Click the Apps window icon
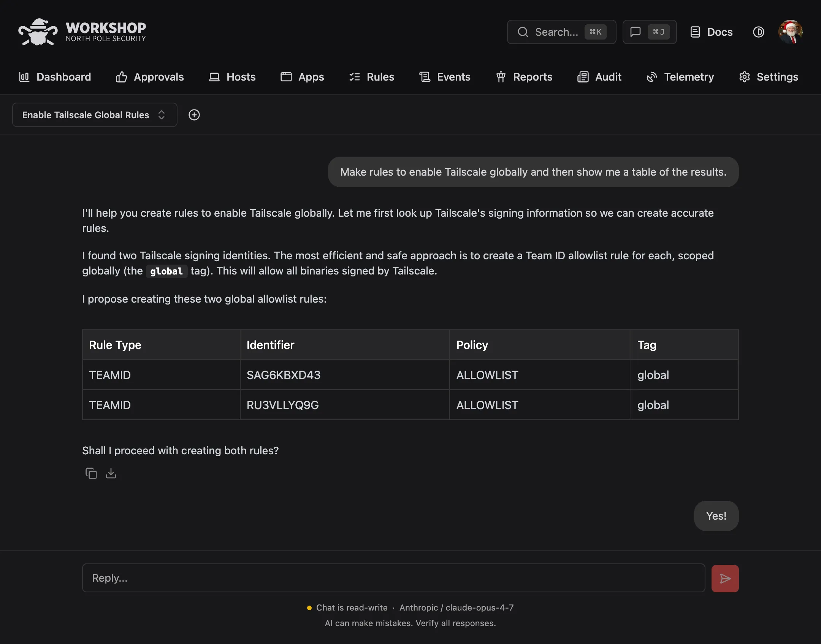Image resolution: width=821 pixels, height=644 pixels. pyautogui.click(x=286, y=77)
